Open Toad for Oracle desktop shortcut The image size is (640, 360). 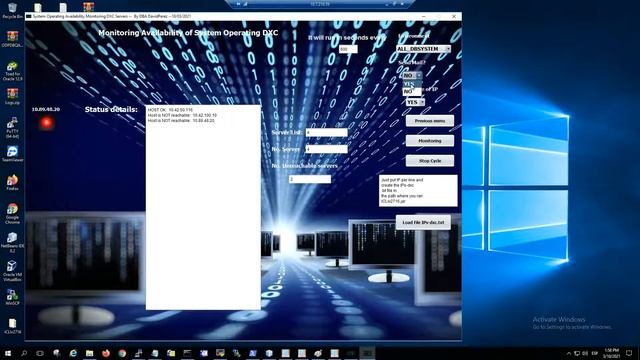point(12,71)
